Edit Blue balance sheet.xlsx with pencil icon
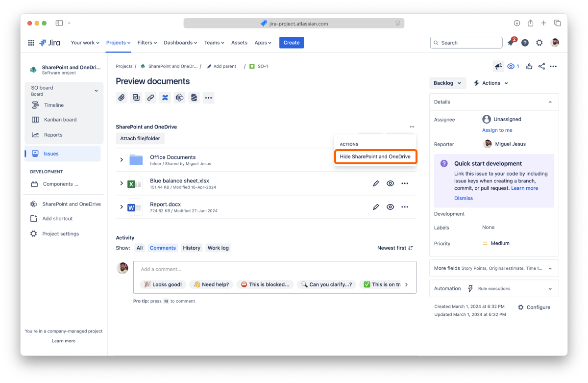Screen dimensions: 588x383 click(x=376, y=183)
